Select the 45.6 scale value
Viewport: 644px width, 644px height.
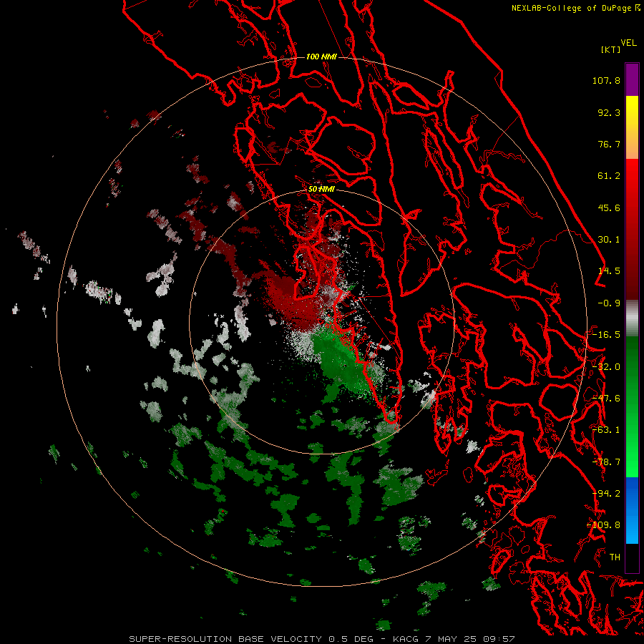click(609, 208)
